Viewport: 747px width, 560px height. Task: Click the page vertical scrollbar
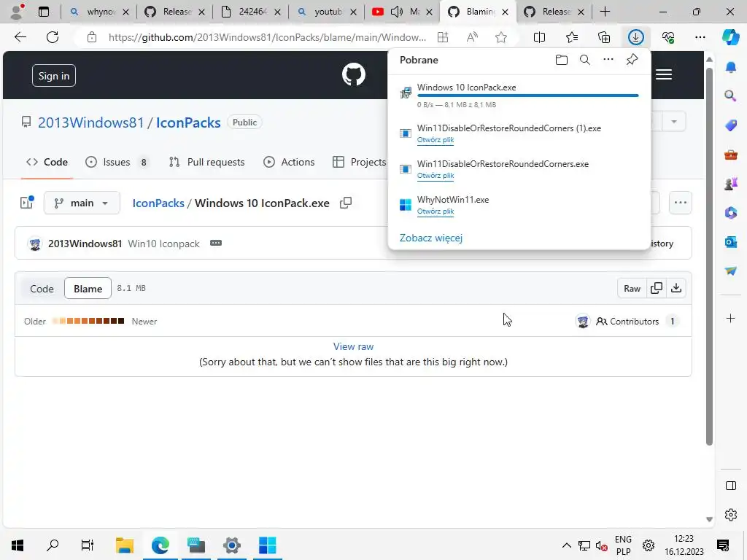coord(709,257)
